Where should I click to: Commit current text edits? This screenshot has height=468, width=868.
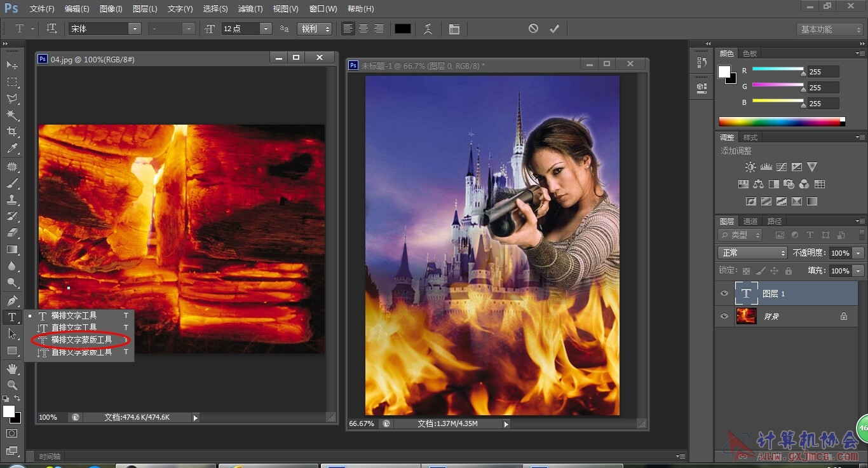pos(555,29)
